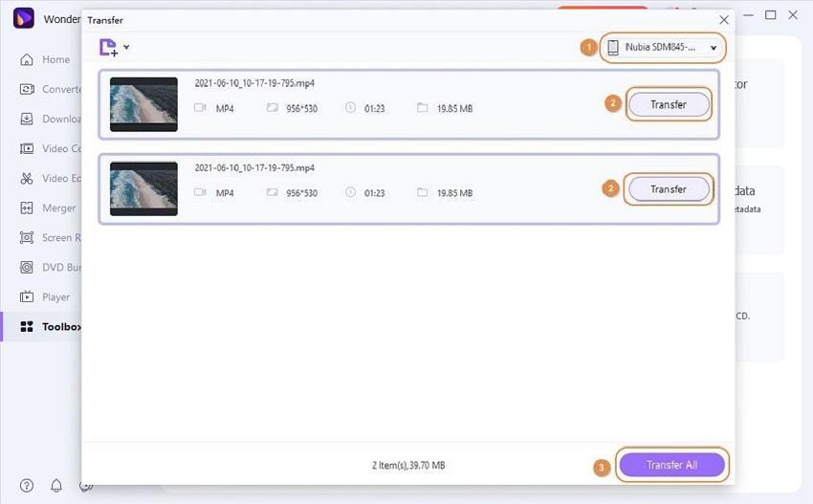Open the Downloader sidebar icon
The width and height of the screenshot is (813, 504).
coord(27,119)
